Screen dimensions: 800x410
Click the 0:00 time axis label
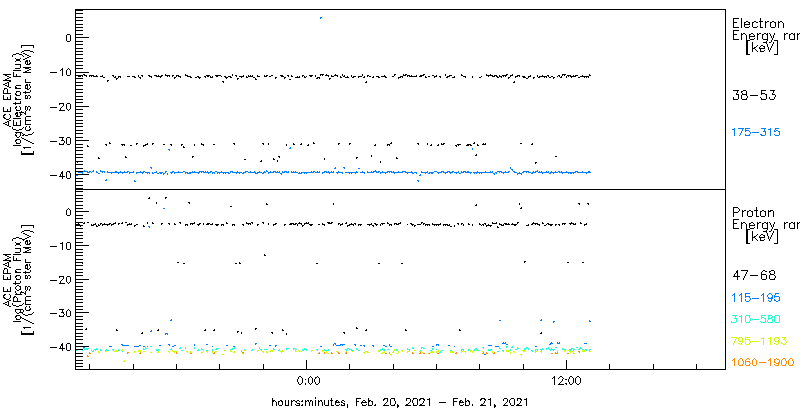[x=307, y=381]
